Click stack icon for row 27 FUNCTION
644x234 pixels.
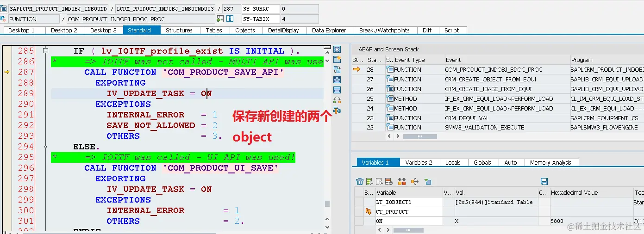390,79
